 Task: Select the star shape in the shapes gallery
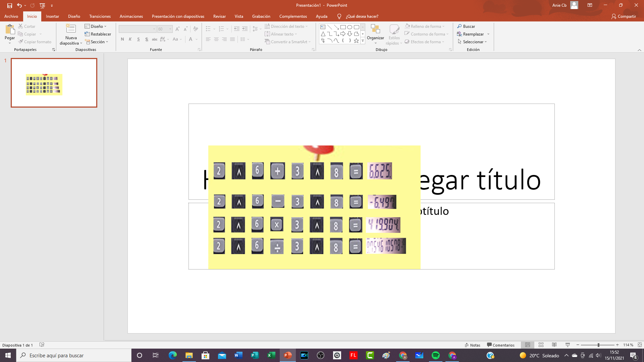(356, 40)
